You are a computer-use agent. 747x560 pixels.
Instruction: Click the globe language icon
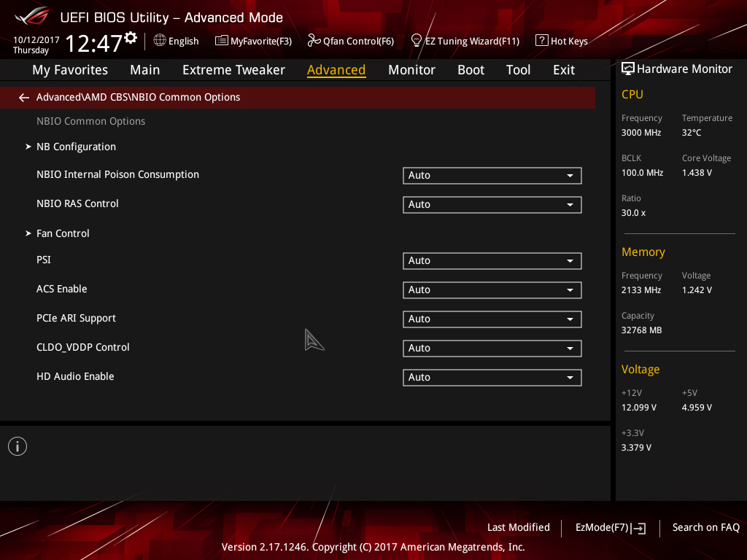[160, 41]
